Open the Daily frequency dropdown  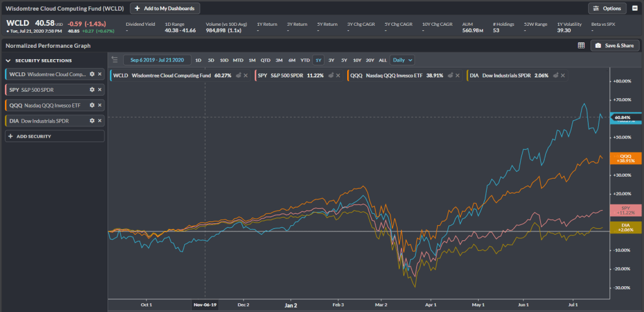click(402, 60)
